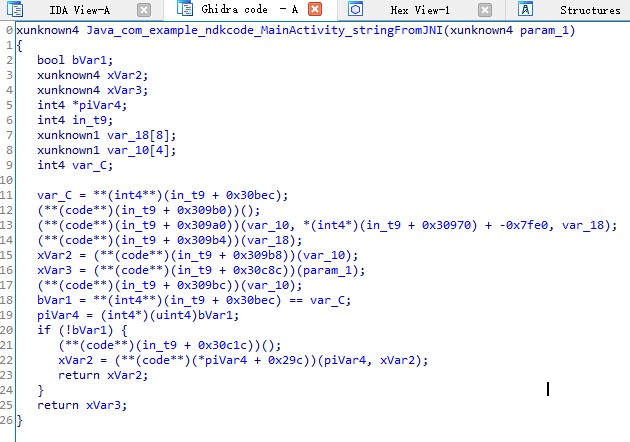Click the 'return xVar3;' statement
The height and width of the screenshot is (442, 630).
(82, 405)
